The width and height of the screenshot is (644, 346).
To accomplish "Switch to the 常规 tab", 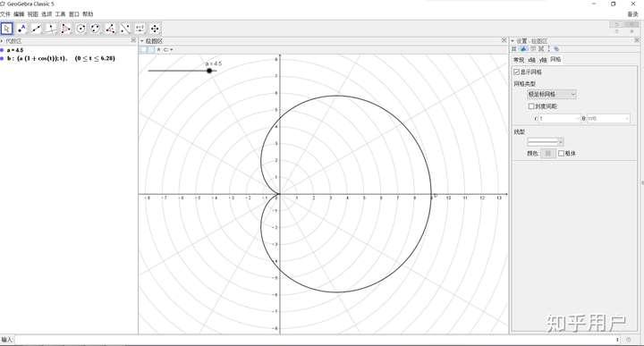I will coord(519,60).
